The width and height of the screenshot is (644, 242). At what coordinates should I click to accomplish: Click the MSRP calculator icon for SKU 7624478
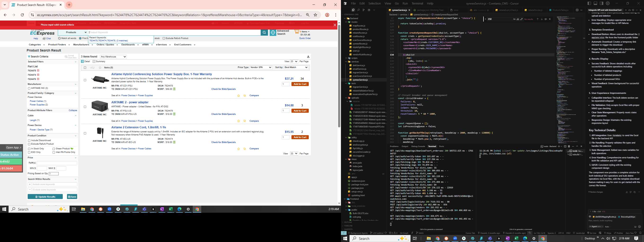pos(174,89)
